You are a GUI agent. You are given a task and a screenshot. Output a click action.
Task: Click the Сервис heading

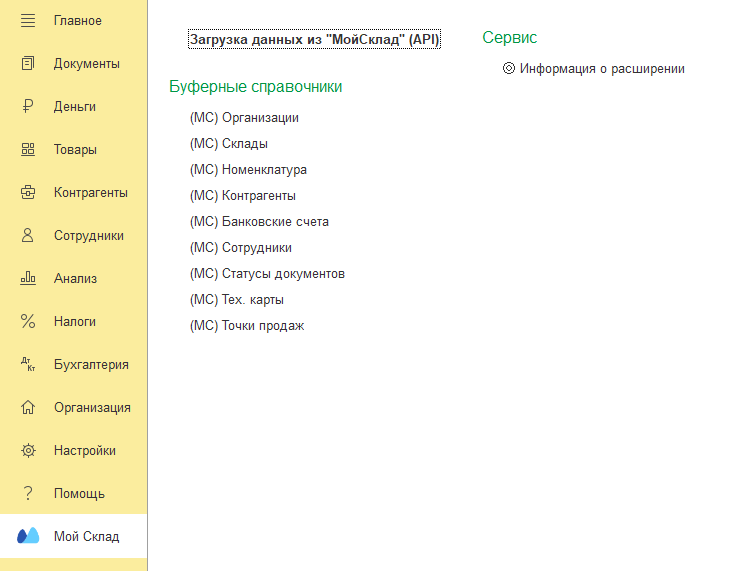coord(510,37)
